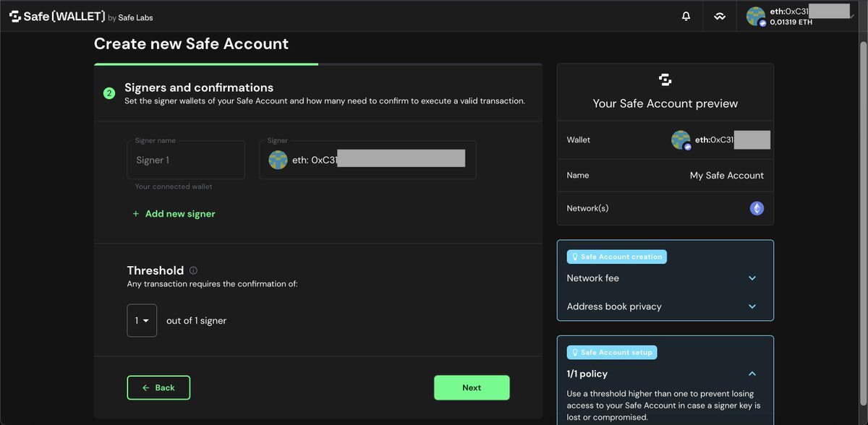This screenshot has width=868, height=425.
Task: Click 'out of 1 signer' text
Action: tap(196, 320)
